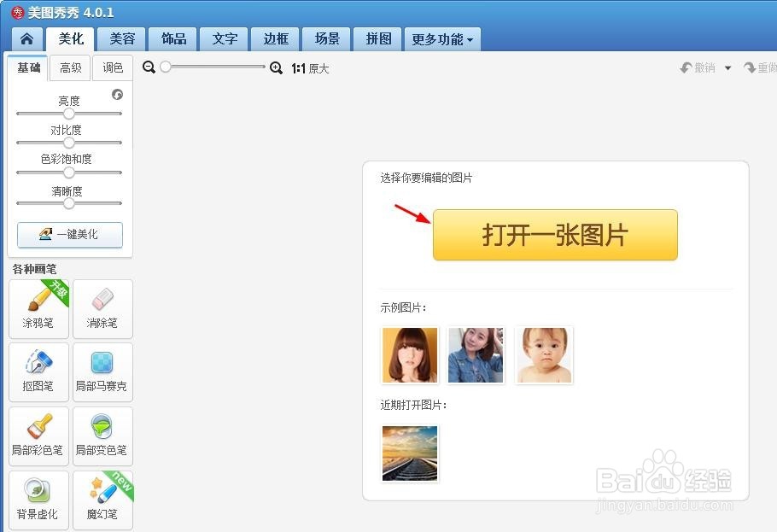Select the 涂鸦笔 doodle brush tool
Screen dimensions: 777x532
[38, 309]
